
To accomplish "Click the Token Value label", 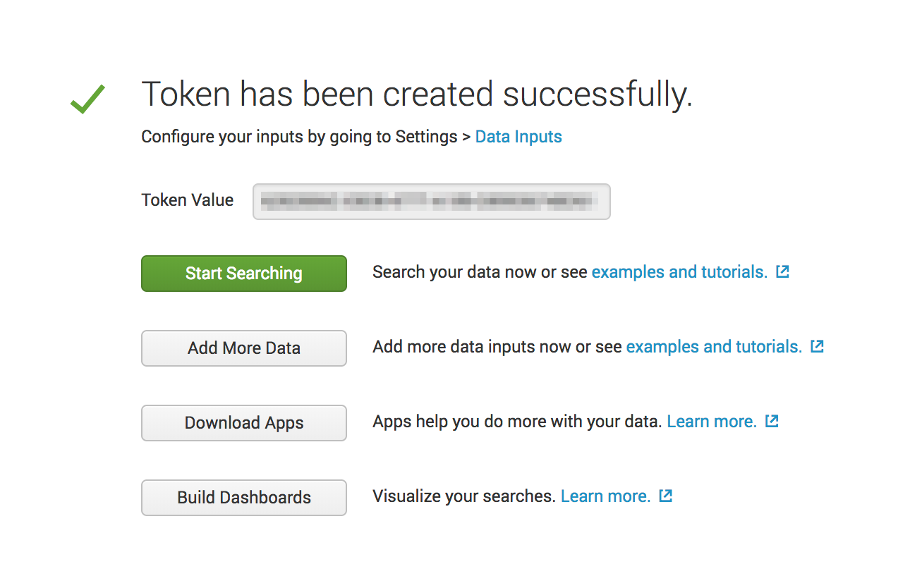I will click(x=187, y=200).
